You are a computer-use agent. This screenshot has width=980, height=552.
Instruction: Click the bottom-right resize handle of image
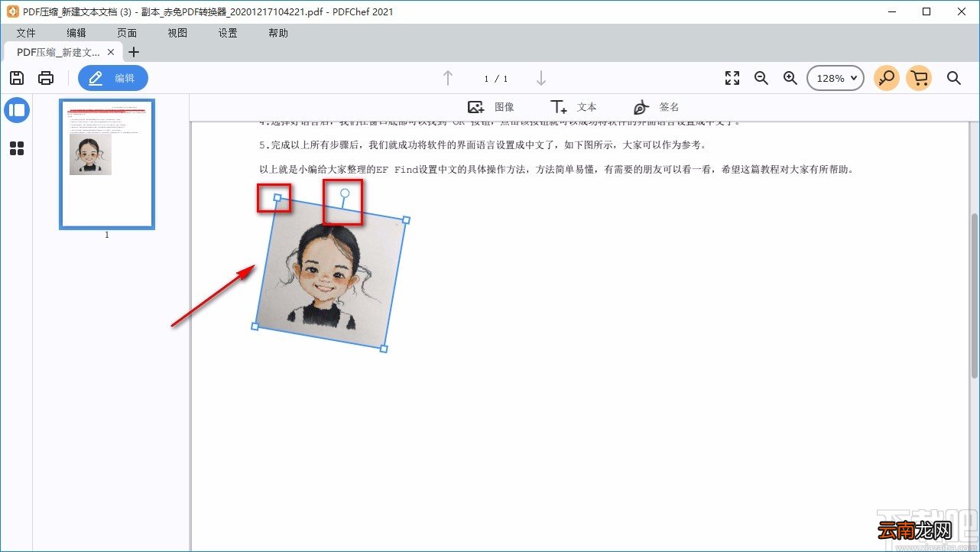coord(384,349)
